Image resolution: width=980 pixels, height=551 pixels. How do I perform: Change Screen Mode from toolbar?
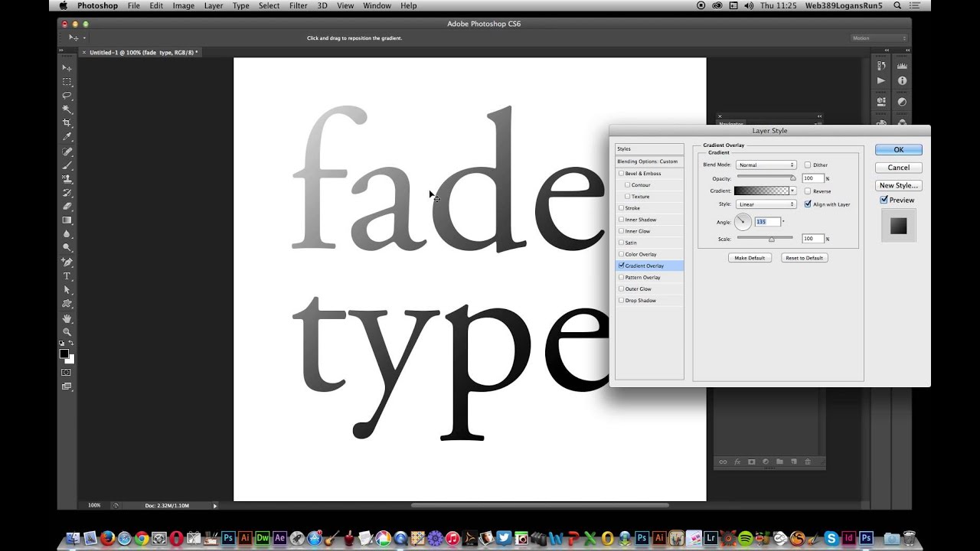67,387
